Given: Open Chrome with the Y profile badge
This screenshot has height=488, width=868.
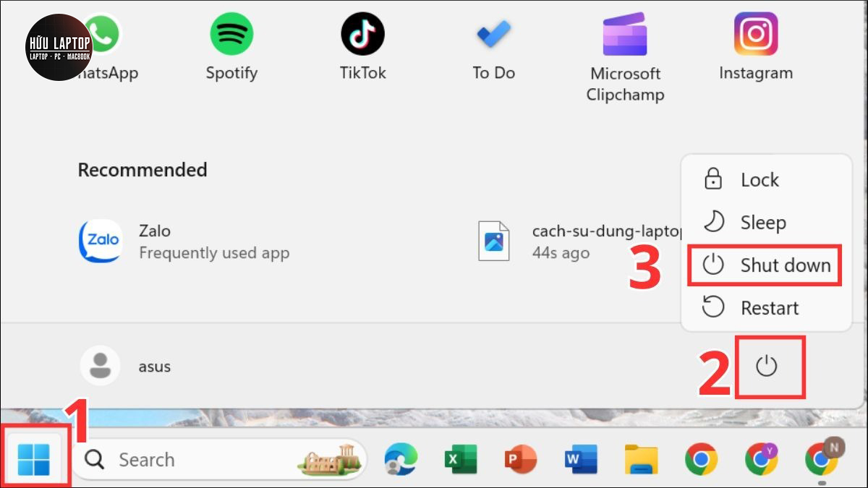Looking at the screenshot, I should (762, 458).
